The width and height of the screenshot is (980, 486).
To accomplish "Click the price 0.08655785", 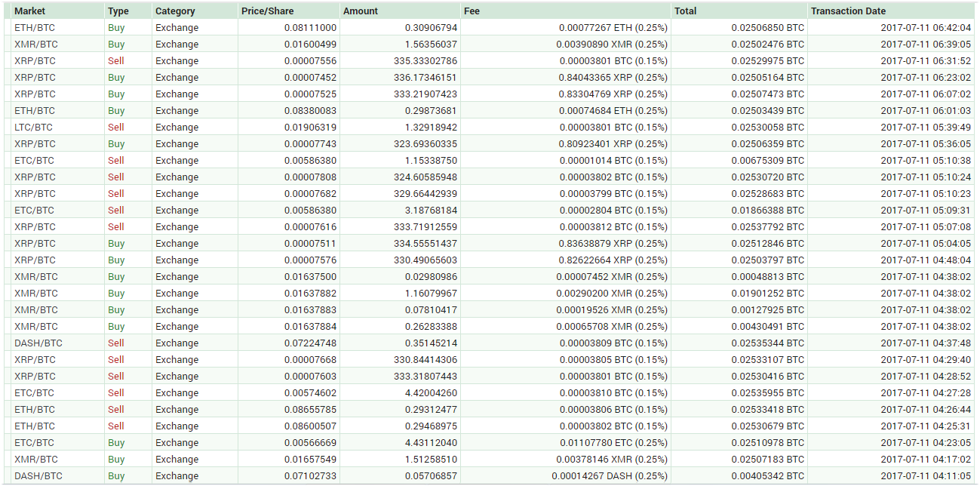I will (x=310, y=410).
